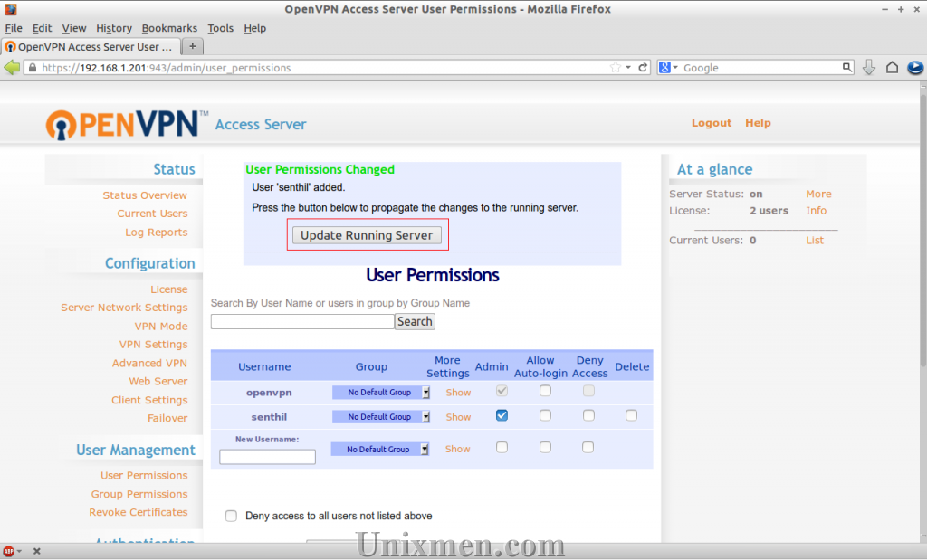Viewport: 927px width, 560px height.
Task: Open the Group dropdown for the new username
Action: click(379, 450)
